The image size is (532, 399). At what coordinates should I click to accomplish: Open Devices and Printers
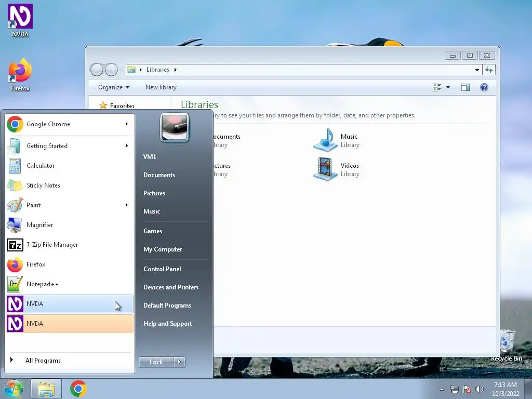coord(171,287)
